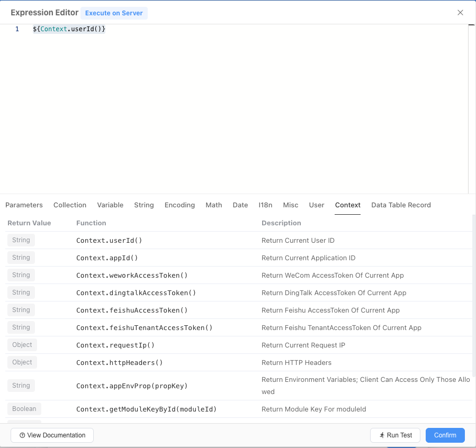Switch to the String tab

point(144,205)
